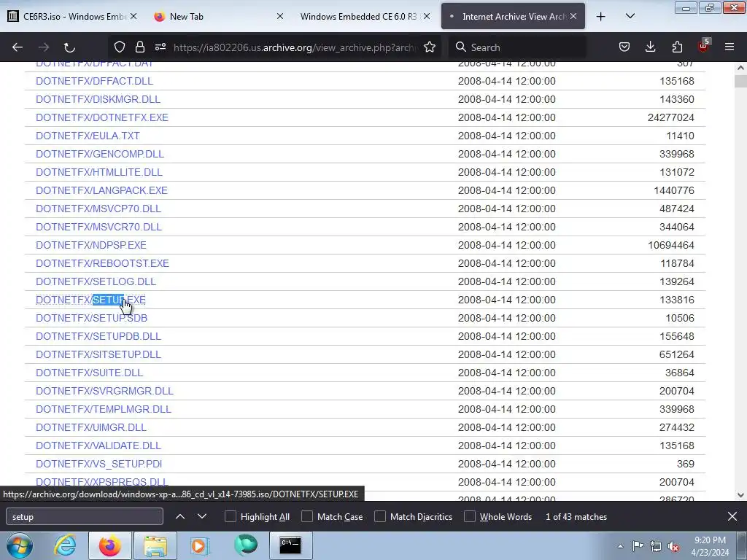Go back to the previous page

pos(18,47)
